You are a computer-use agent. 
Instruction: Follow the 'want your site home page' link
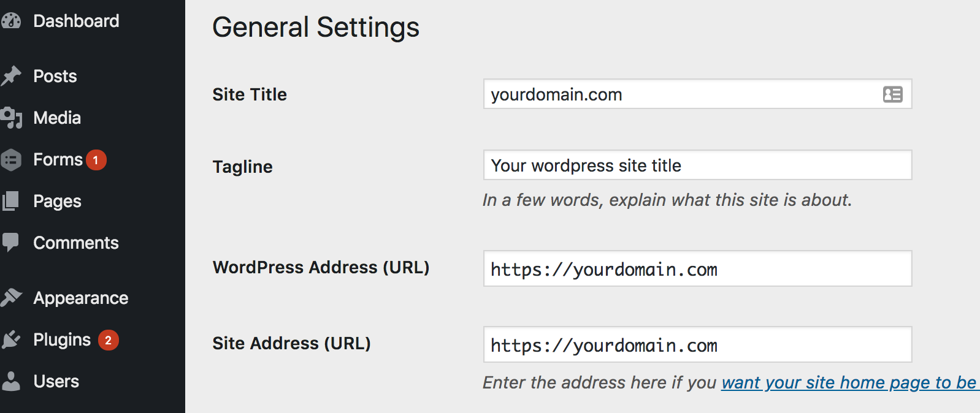(x=849, y=382)
